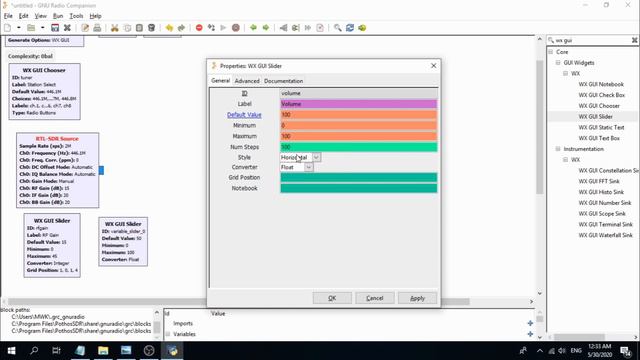Open the Tools menu
This screenshot has width=640, height=360.
(76, 16)
